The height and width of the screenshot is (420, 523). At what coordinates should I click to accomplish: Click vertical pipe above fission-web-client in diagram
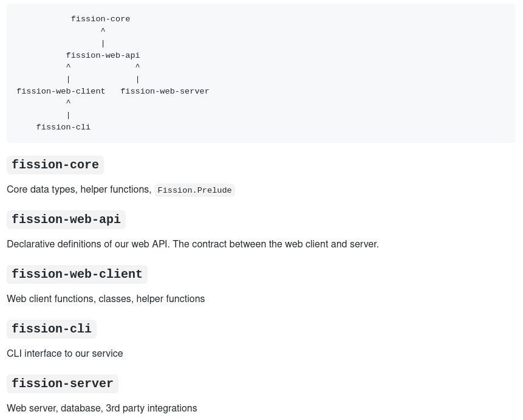(69, 80)
